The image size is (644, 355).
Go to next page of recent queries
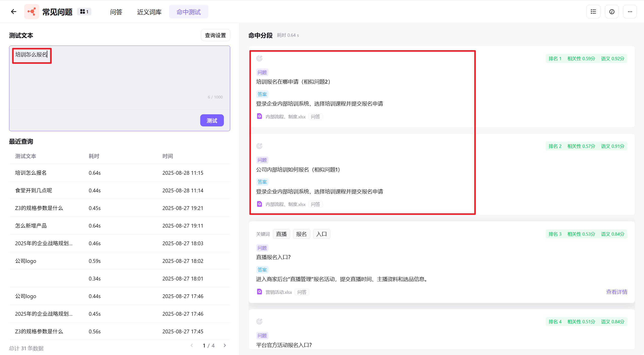click(x=225, y=345)
